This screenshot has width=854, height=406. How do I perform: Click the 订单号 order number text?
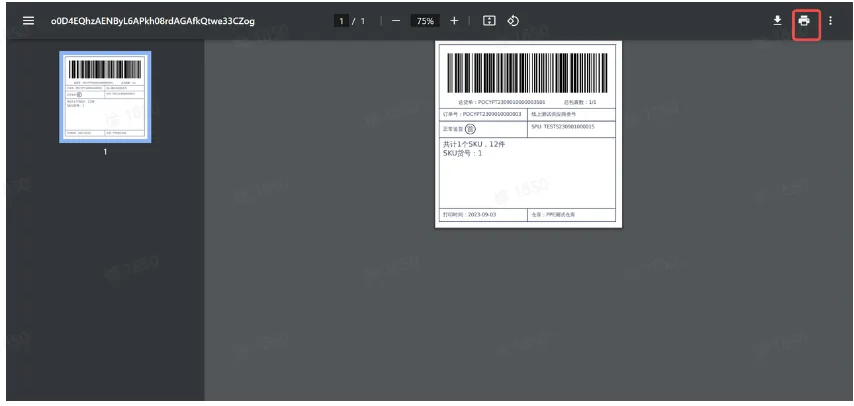[482, 114]
